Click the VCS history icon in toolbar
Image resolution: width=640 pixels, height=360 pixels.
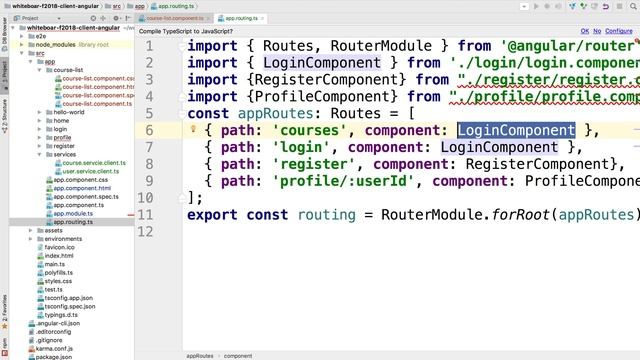pyautogui.click(x=595, y=6)
